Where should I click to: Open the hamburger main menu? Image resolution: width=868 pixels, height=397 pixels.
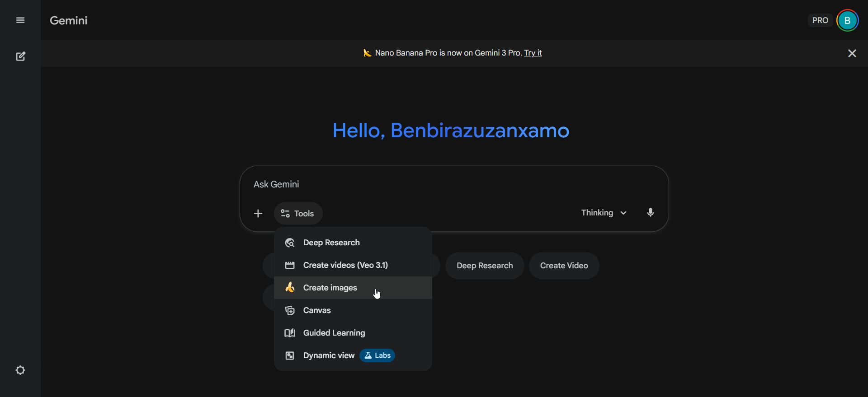20,20
